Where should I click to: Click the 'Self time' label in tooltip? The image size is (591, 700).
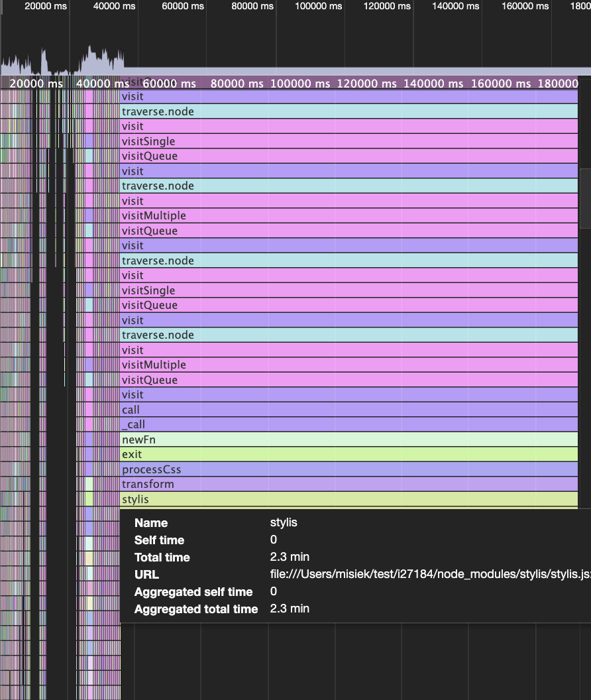click(x=160, y=540)
